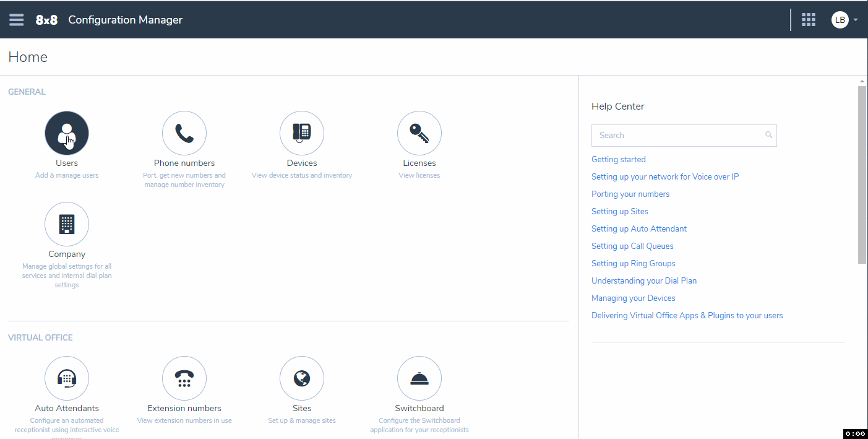Screen dimensions: 868x439
Task: Click the VIRTUAL OFFICE section header
Action: 40,337
